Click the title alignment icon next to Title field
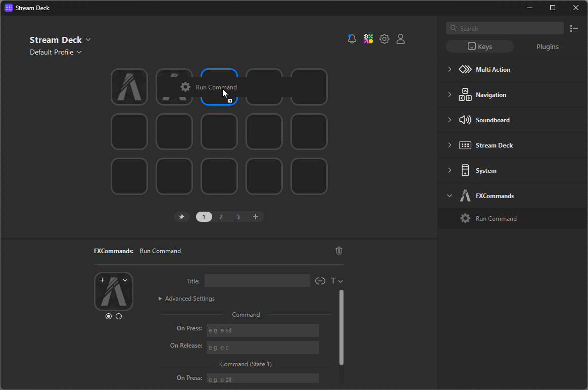Viewport: 588px width, 390px height. click(320, 281)
